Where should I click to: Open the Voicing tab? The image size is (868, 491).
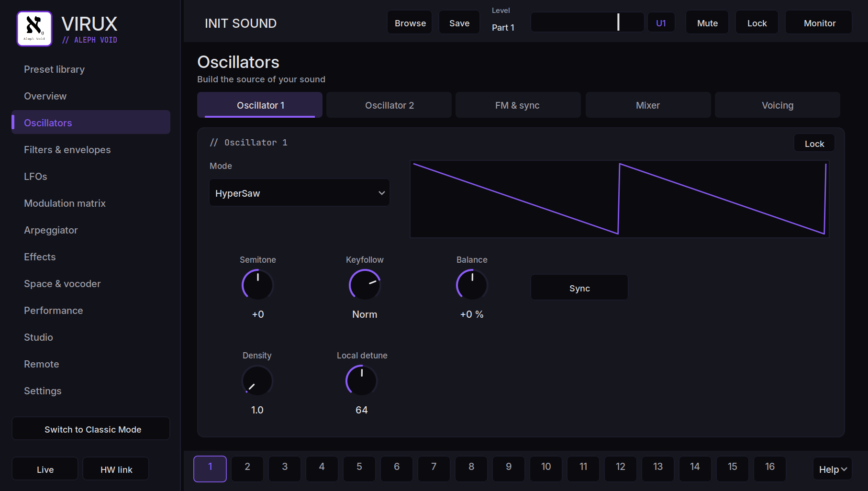[778, 105]
